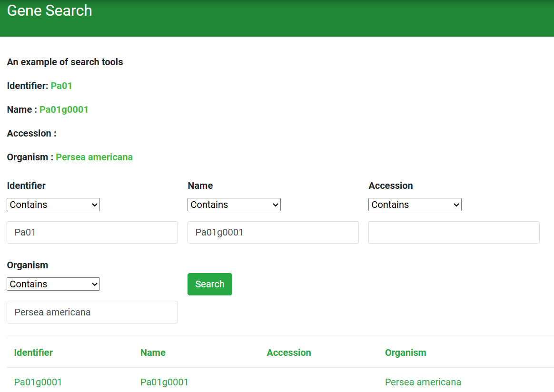This screenshot has width=554, height=392.
Task: Click the Identifier text field containing Pa01
Action: click(x=92, y=232)
